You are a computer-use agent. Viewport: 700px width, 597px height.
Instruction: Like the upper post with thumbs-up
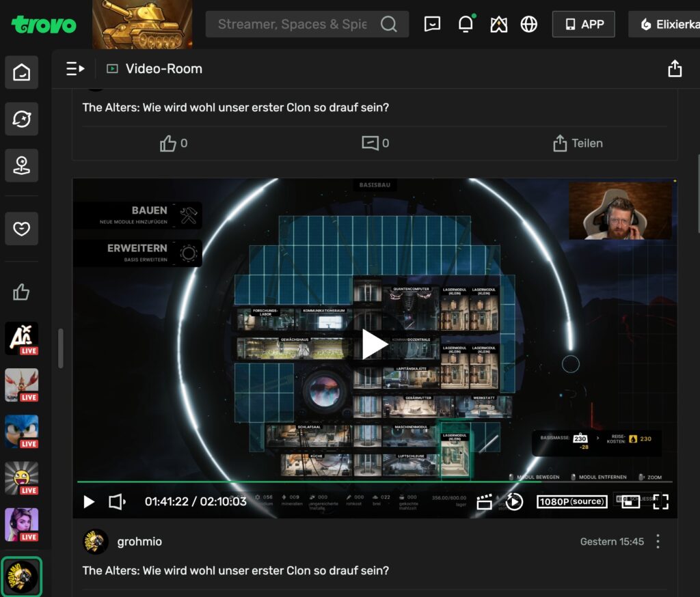(174, 143)
